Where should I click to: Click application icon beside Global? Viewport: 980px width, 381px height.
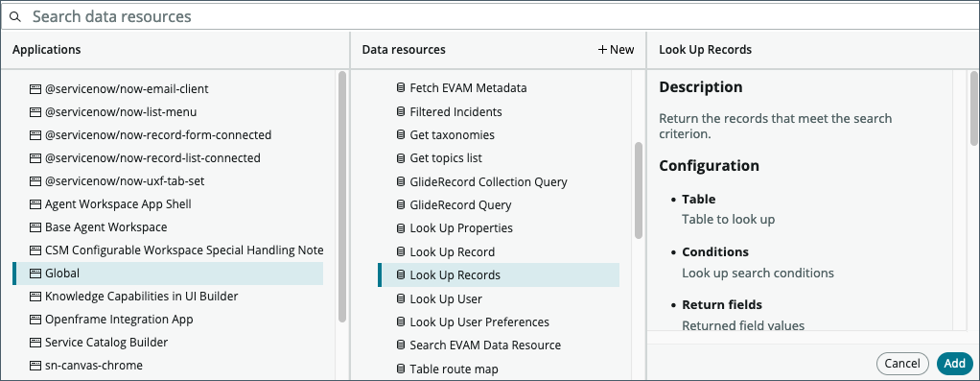[35, 274]
